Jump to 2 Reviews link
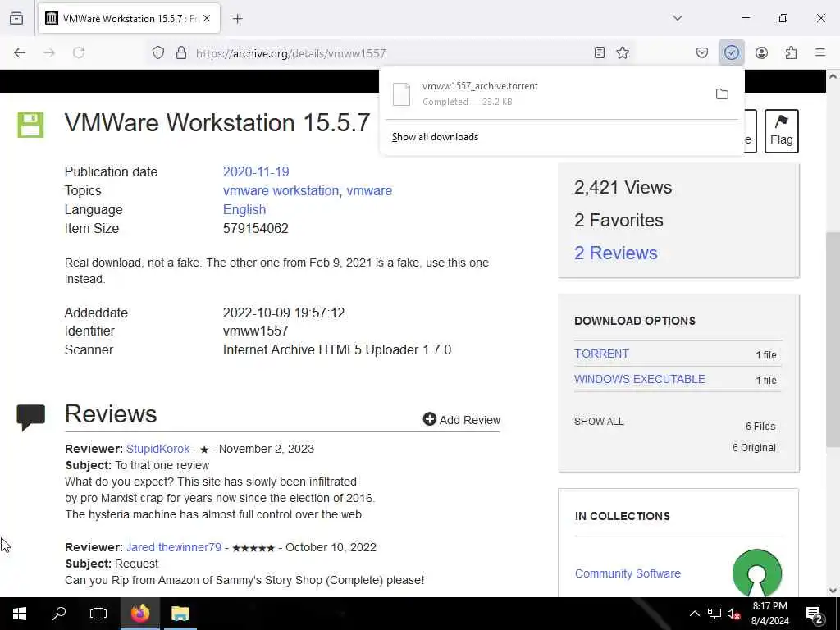The width and height of the screenshot is (840, 630). (615, 253)
